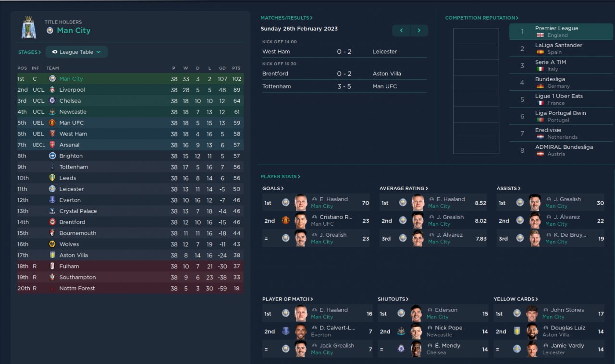The height and width of the screenshot is (364, 615).
Task: Click West Ham's club badge in league table
Action: [x=52, y=134]
